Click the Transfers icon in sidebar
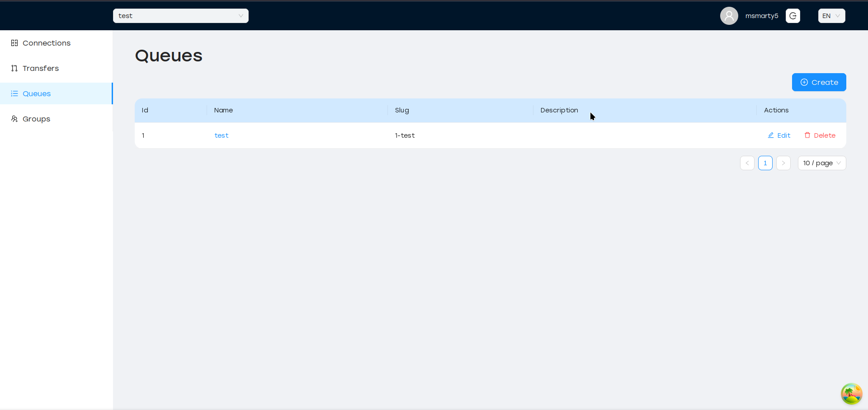The width and height of the screenshot is (868, 410). pos(14,68)
